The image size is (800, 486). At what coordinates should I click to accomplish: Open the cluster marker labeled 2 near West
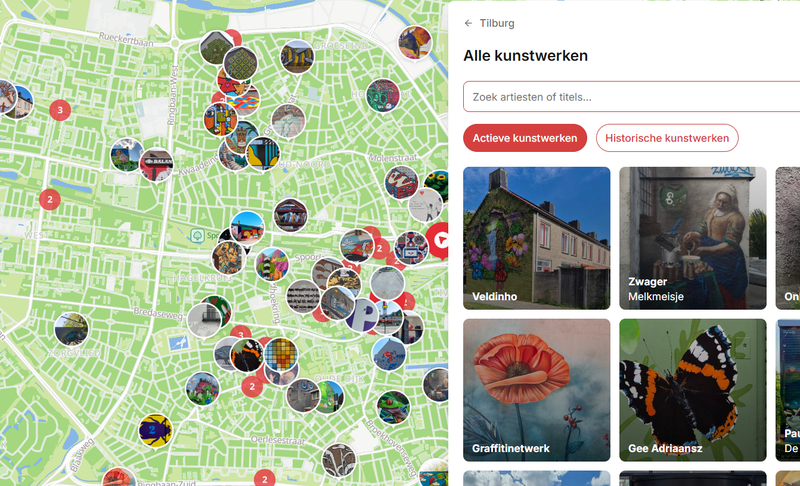coord(50,199)
